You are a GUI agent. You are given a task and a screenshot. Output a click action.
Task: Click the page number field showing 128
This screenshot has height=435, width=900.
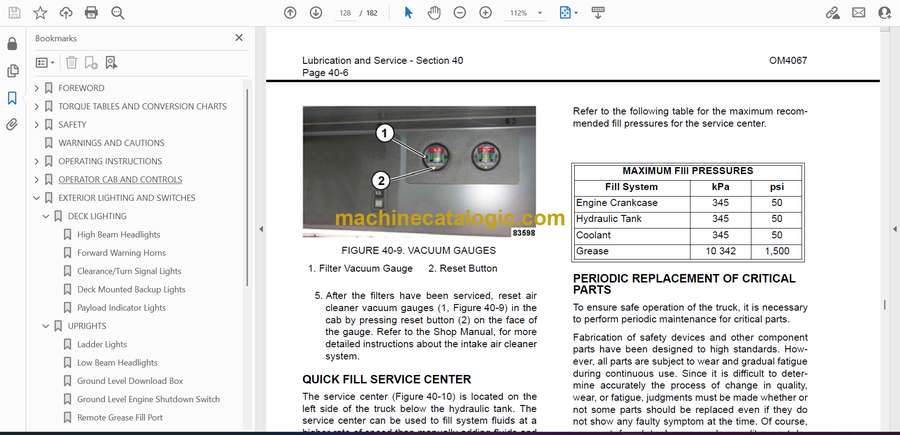pos(345,13)
